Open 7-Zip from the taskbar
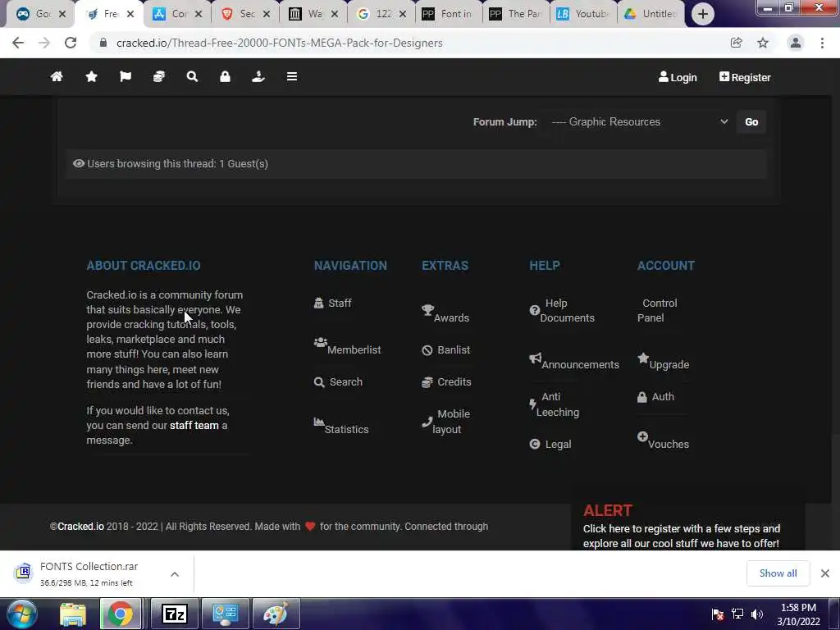The image size is (840, 630). [175, 614]
